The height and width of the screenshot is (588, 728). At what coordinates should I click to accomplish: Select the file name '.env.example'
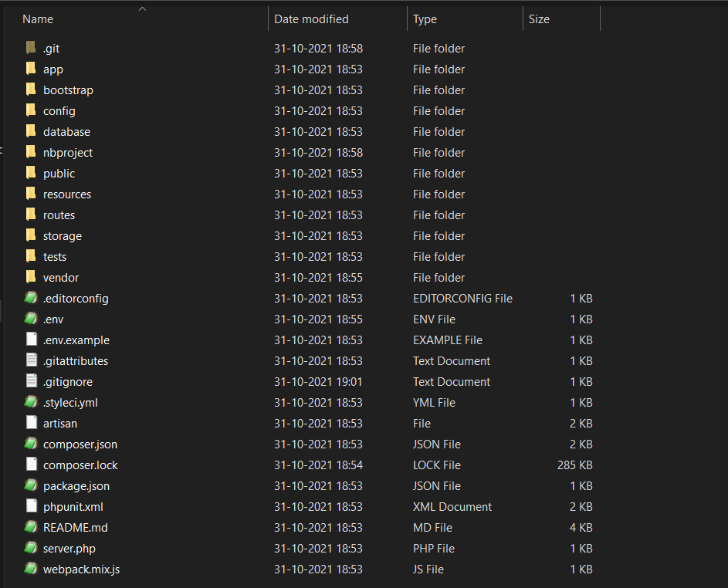pos(76,340)
